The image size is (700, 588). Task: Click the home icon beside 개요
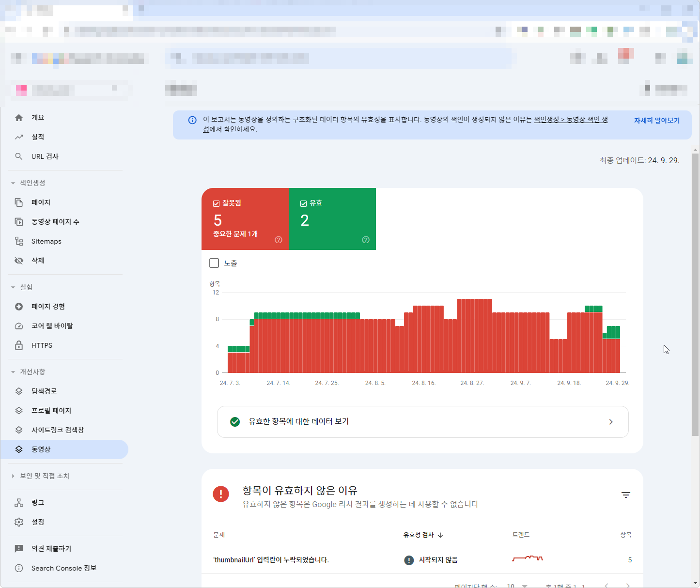pos(19,118)
